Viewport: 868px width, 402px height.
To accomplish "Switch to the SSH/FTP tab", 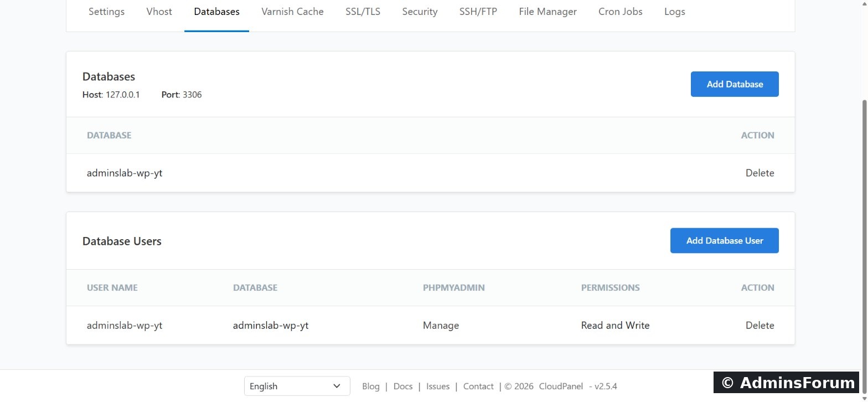I will [478, 12].
